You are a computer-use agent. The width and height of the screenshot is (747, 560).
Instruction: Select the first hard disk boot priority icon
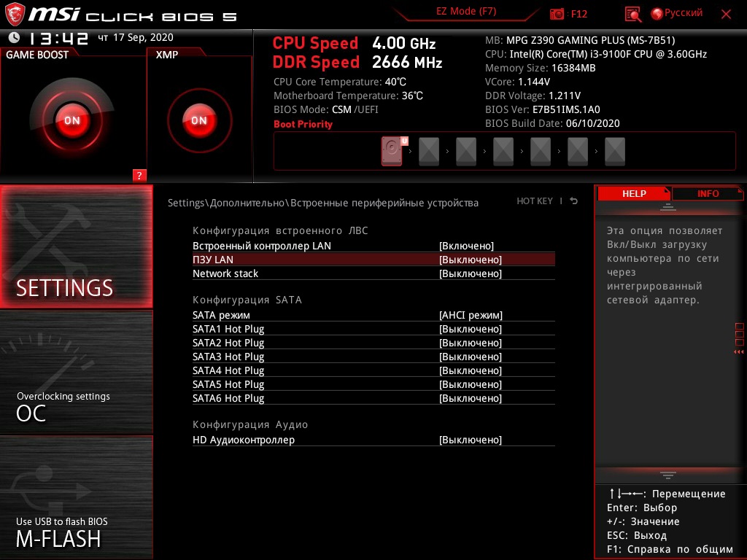(392, 151)
